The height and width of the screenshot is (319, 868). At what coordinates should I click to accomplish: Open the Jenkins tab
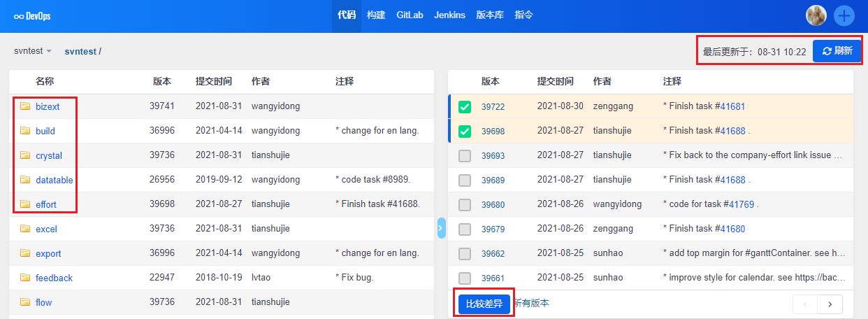point(449,15)
